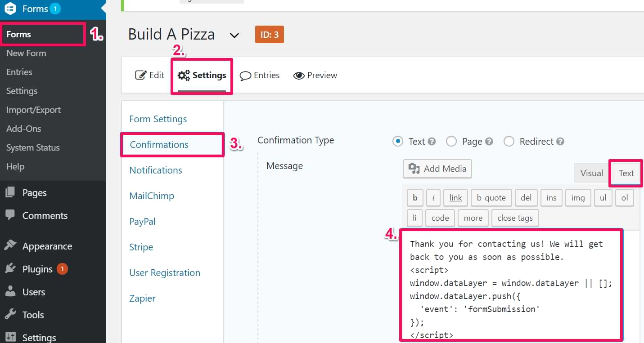Viewport: 644px width, 343px height.
Task: Click the close tags editor button
Action: pos(515,218)
